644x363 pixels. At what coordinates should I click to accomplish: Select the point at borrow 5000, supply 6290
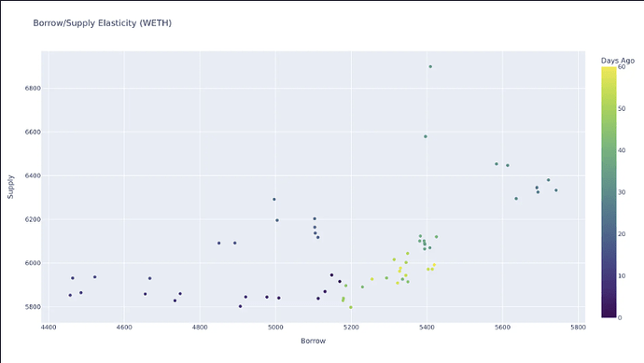[x=274, y=200]
